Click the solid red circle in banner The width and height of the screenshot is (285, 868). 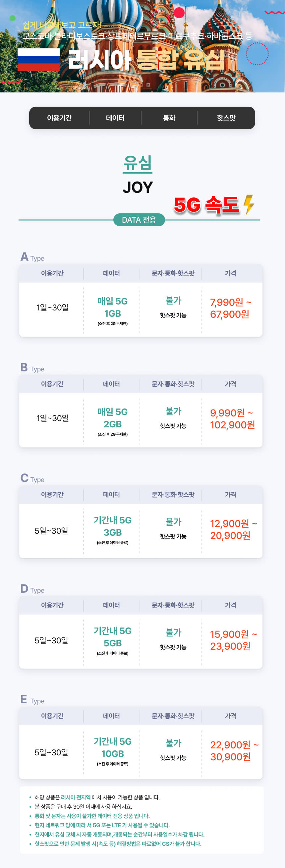tap(179, 13)
